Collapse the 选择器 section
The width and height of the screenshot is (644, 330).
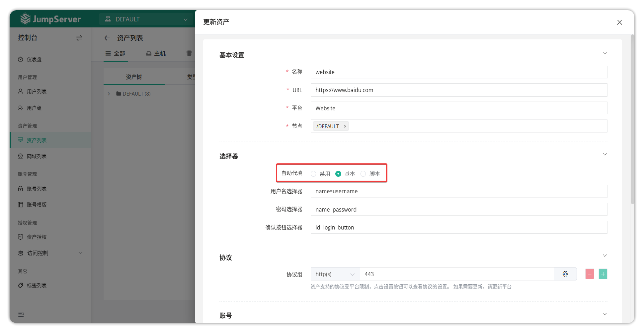coord(605,155)
